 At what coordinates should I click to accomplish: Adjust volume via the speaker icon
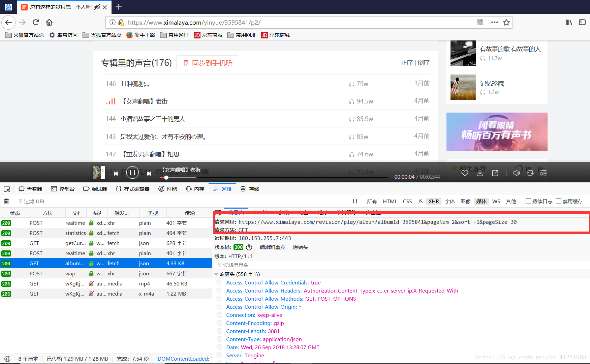click(x=516, y=173)
